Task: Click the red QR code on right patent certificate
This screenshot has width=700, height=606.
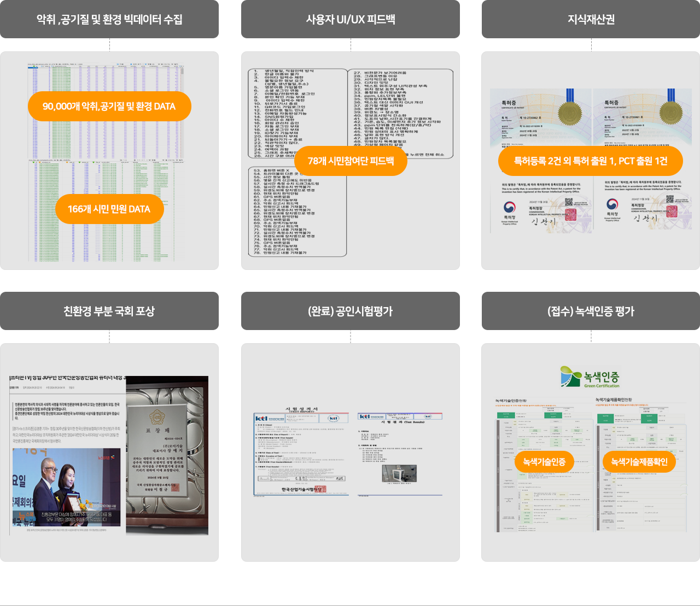Action: tap(672, 213)
